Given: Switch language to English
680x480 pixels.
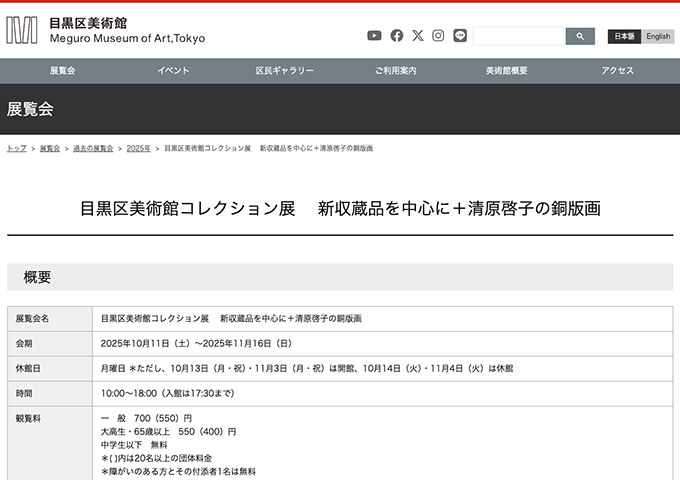Looking at the screenshot, I should coord(658,36).
